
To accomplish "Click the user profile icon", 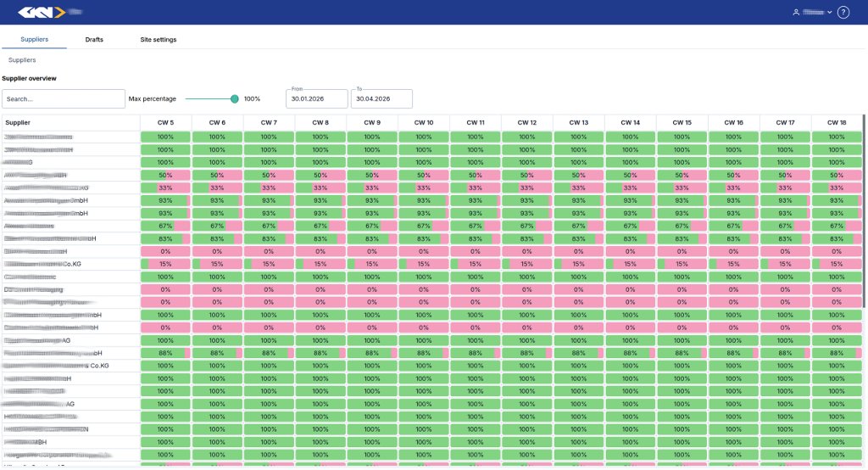I will (796, 12).
